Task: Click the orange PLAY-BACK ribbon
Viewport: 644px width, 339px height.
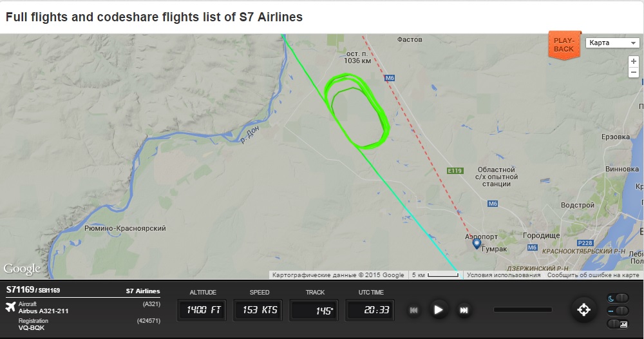Action: [563, 44]
